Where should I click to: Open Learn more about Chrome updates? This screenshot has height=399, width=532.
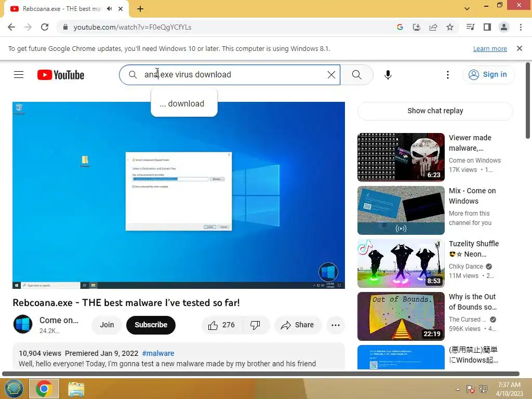pyautogui.click(x=490, y=48)
